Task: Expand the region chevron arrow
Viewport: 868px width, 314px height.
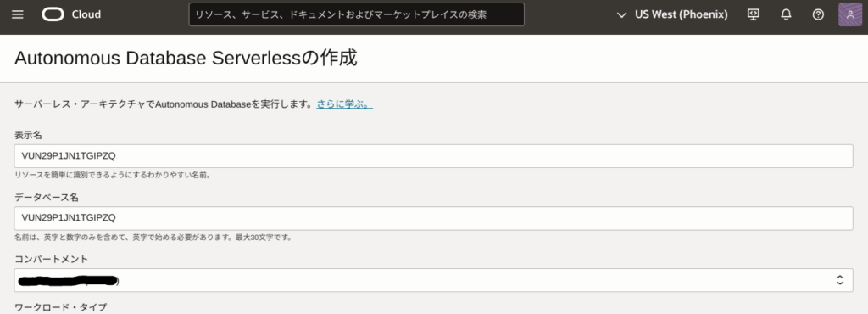Action: click(621, 15)
